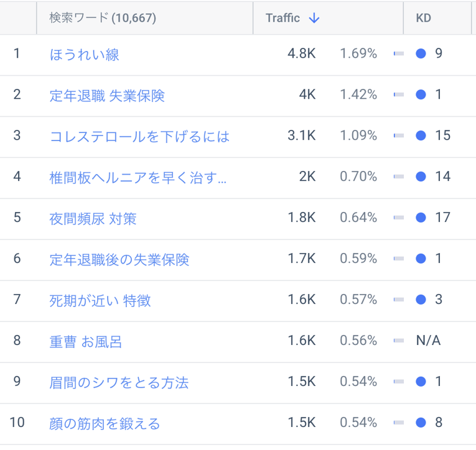Open the truncated keyword 椎間板ヘルニアを早く治す…
This screenshot has width=476, height=450.
coord(138,178)
